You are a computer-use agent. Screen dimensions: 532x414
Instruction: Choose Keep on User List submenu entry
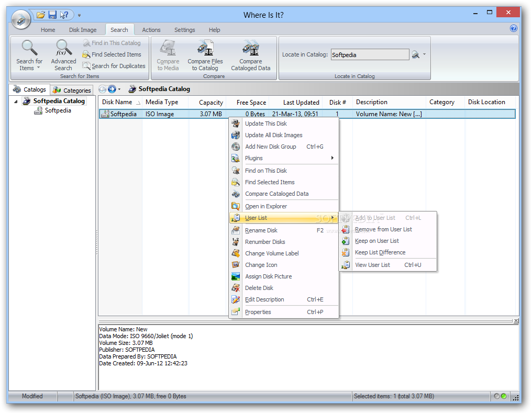[x=388, y=241]
